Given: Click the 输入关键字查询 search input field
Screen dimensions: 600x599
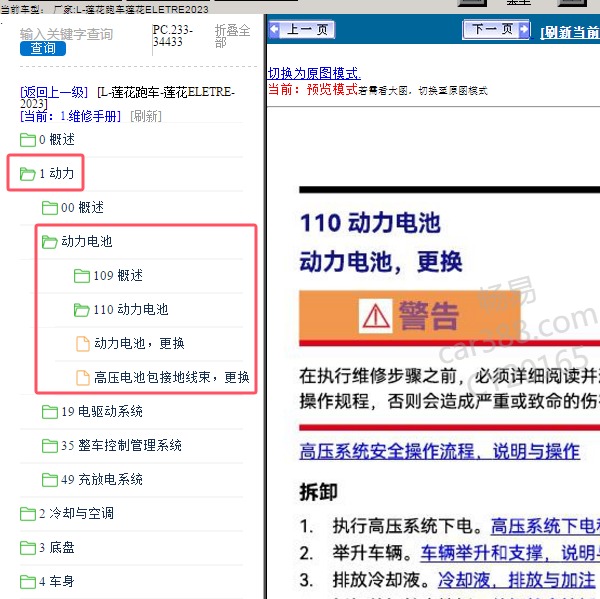Looking at the screenshot, I should [66, 34].
